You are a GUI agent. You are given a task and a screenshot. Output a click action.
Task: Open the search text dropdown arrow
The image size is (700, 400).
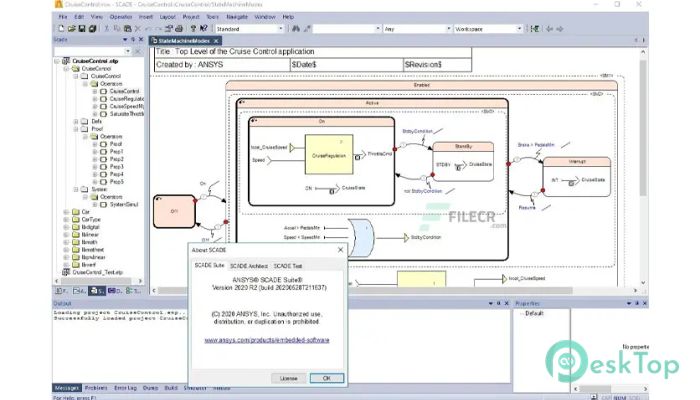pyautogui.click(x=378, y=29)
